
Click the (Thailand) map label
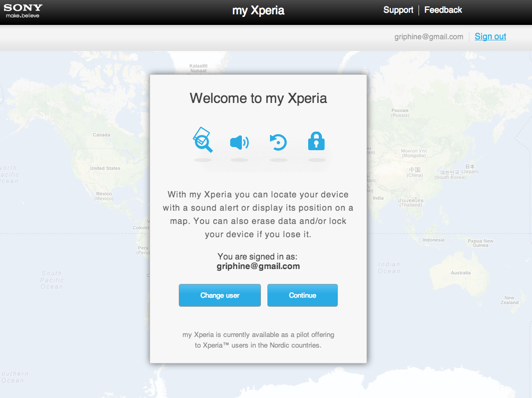coord(411,203)
